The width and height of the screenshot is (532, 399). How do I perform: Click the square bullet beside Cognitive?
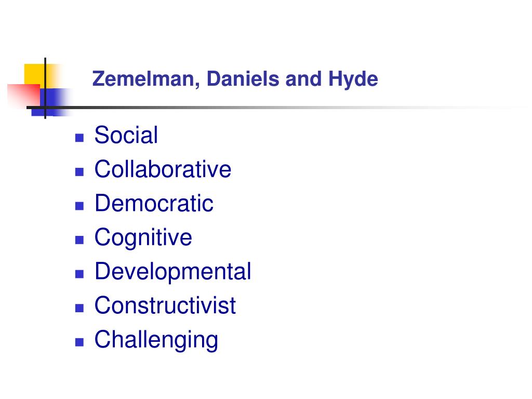(79, 240)
